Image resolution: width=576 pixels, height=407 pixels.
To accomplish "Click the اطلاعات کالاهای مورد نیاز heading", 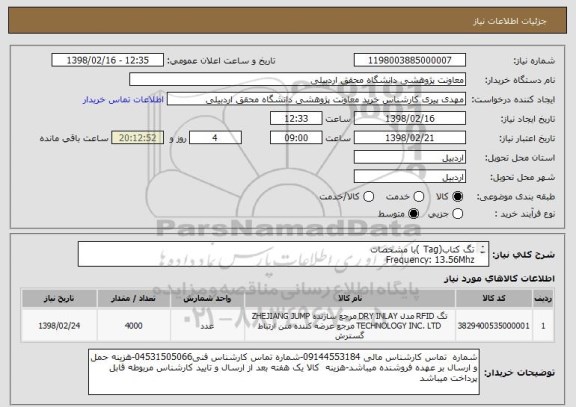I will [499, 279].
